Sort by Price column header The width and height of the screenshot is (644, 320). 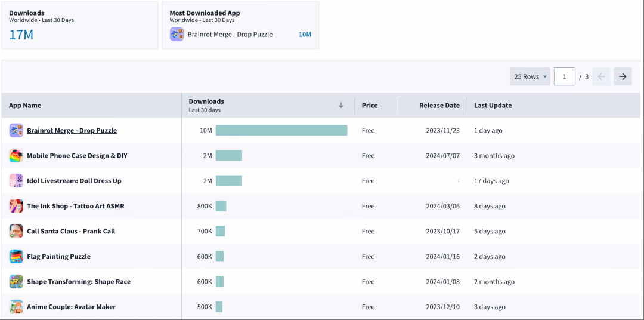pyautogui.click(x=370, y=105)
